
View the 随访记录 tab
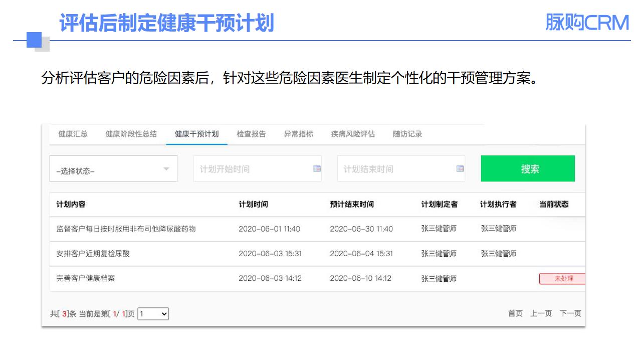(x=407, y=134)
